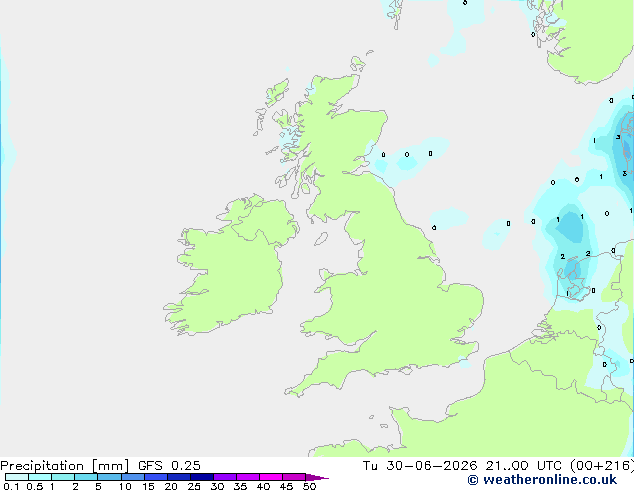Click the 5–10 mm legend color swatch

tap(109, 477)
